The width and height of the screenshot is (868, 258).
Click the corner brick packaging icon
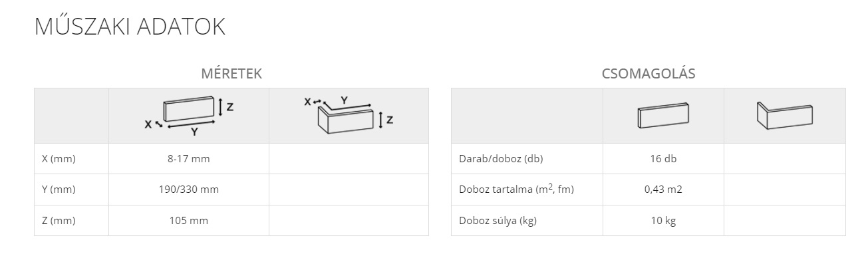[785, 116]
